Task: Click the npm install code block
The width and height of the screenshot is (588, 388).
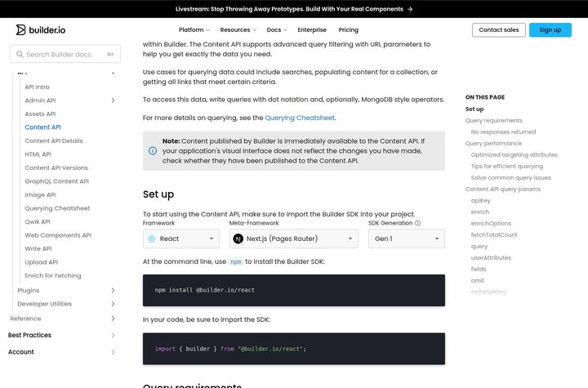Action: pos(294,291)
